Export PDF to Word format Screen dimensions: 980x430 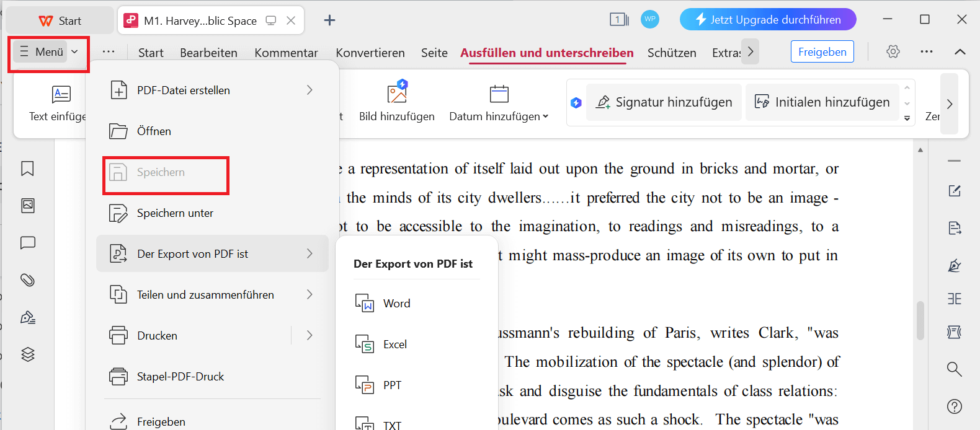[396, 304]
